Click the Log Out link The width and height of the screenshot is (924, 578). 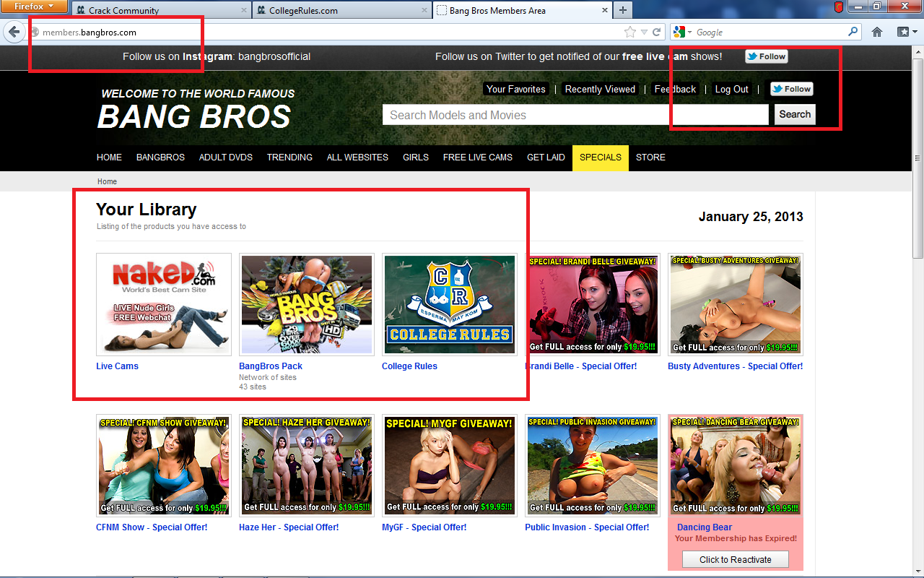pyautogui.click(x=731, y=89)
